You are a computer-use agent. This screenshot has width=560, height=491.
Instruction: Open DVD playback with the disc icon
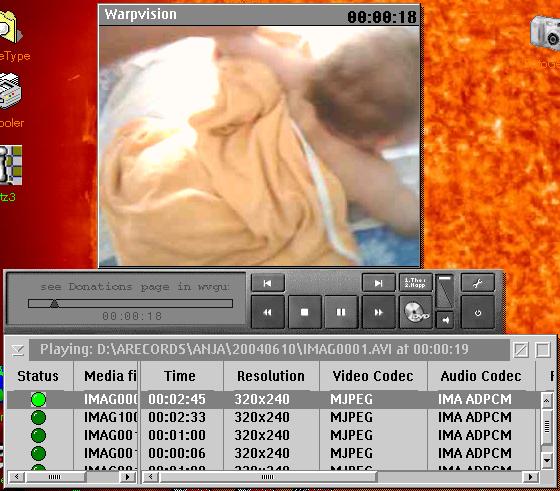[415, 312]
